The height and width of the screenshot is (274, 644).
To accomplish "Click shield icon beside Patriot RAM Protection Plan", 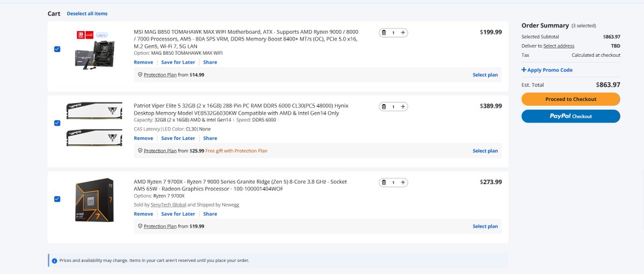I will 140,151.
